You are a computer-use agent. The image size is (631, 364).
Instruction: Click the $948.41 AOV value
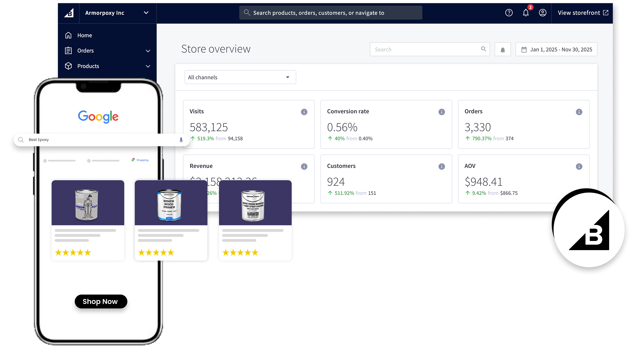[x=484, y=182]
